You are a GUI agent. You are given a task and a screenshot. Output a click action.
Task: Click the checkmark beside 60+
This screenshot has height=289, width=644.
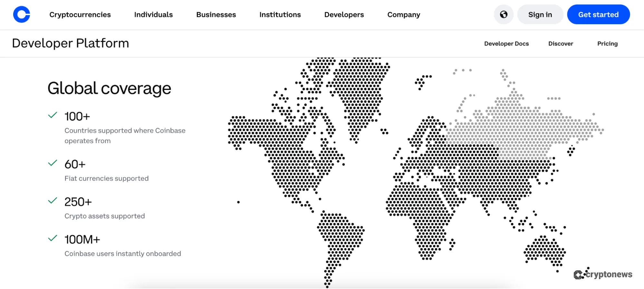[x=53, y=163]
